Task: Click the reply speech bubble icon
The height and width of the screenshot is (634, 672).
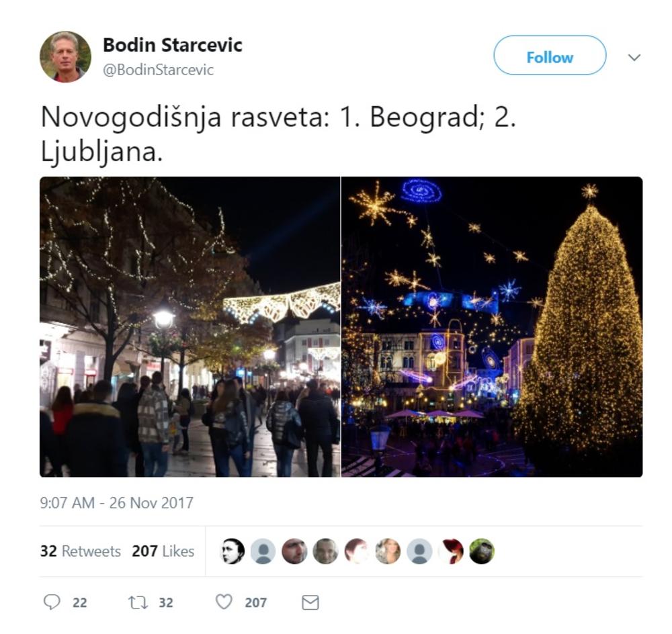Action: click(52, 602)
